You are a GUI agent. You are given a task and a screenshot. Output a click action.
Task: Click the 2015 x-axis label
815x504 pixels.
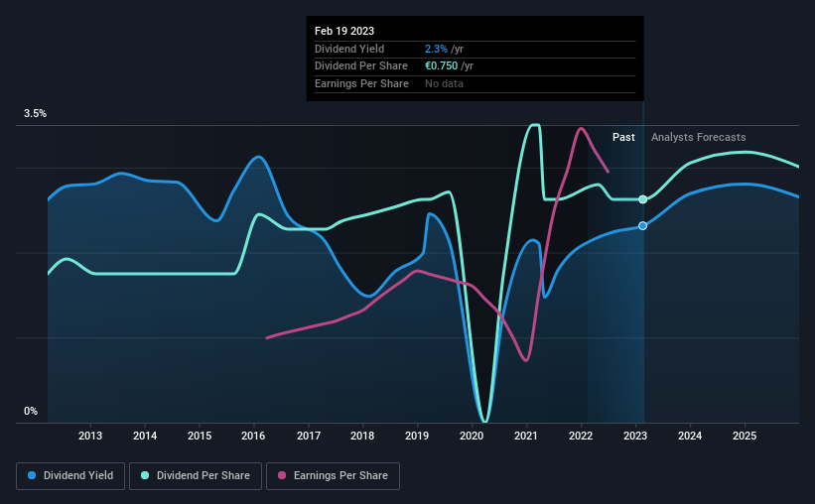coord(200,436)
